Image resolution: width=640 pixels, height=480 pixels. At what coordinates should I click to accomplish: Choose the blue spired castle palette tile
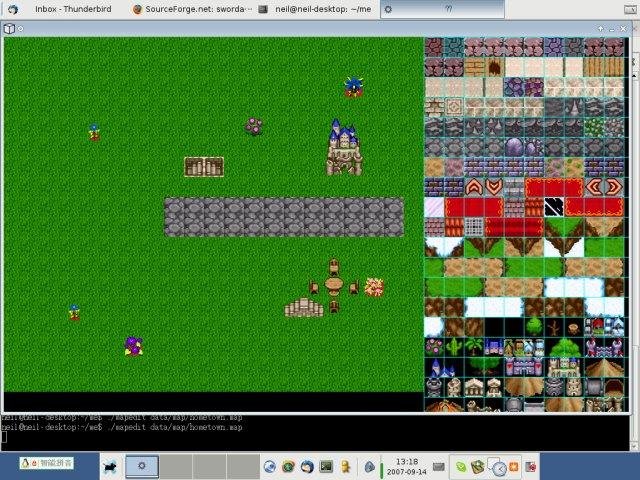pos(443,367)
